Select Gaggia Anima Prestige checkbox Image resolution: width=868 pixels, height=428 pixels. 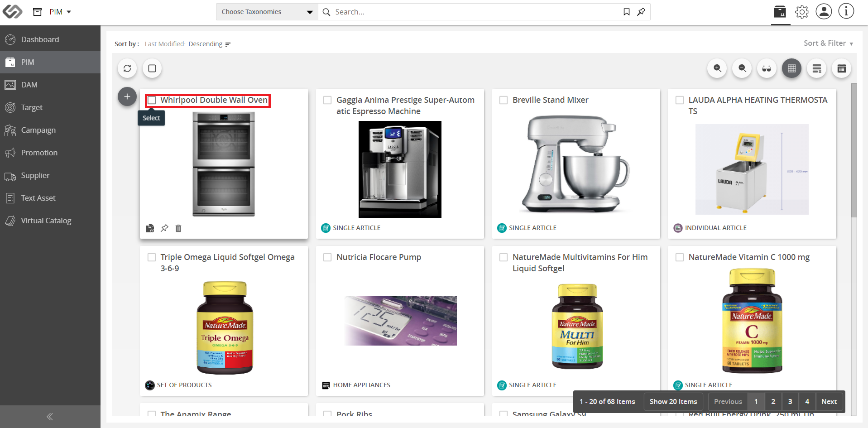click(x=327, y=100)
